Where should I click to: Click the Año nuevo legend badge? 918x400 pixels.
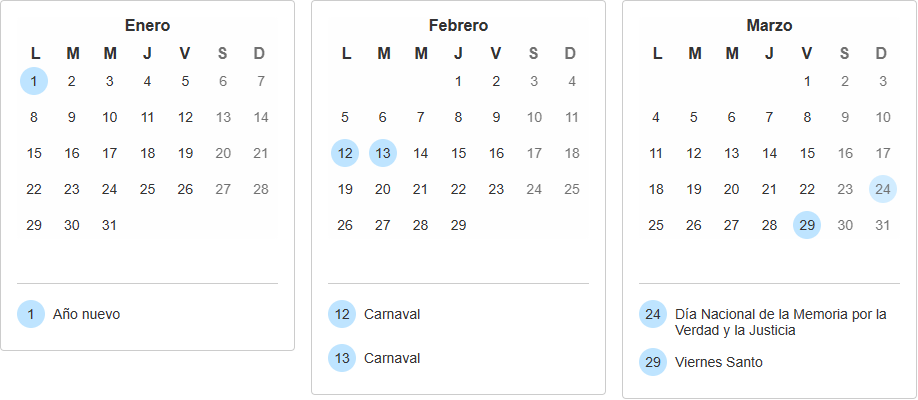(x=31, y=314)
